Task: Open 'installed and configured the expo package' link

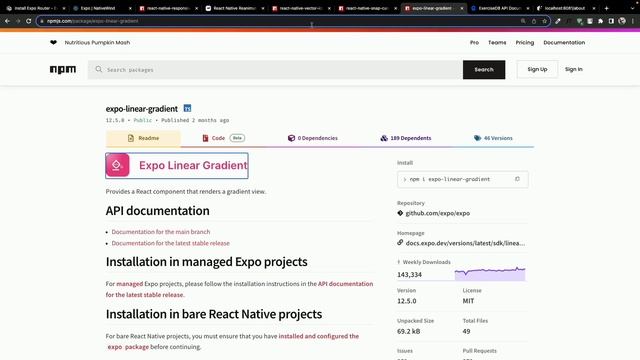Action: pos(233,342)
